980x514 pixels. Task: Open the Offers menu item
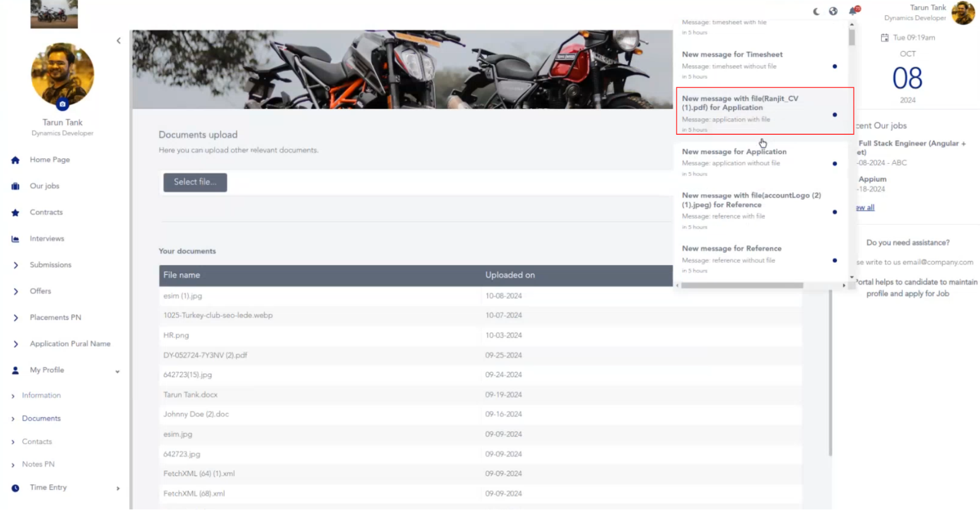40,291
